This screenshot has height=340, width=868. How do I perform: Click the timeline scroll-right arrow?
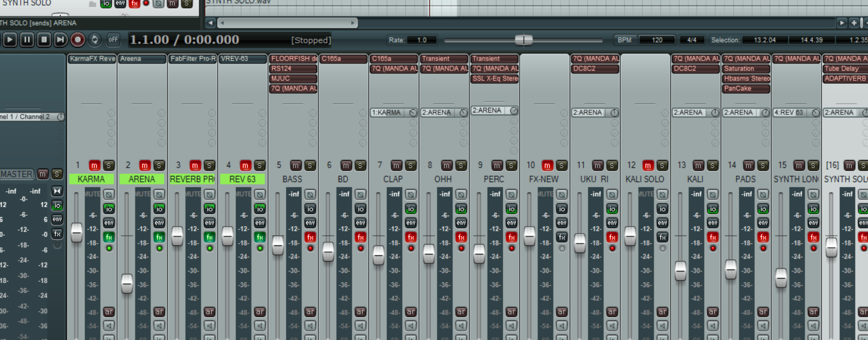(842, 23)
